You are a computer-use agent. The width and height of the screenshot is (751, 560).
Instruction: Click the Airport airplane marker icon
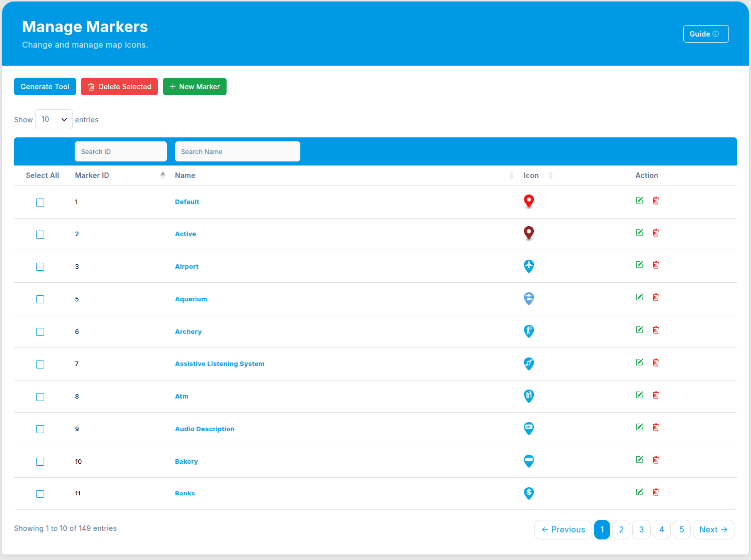(x=529, y=266)
